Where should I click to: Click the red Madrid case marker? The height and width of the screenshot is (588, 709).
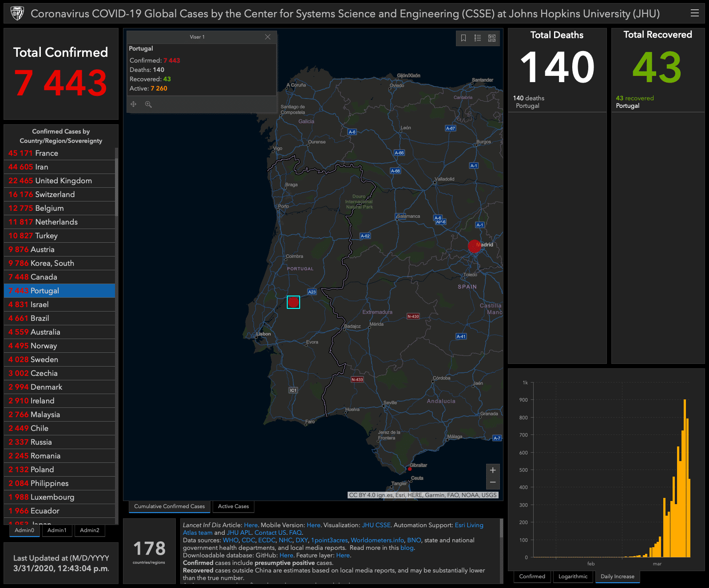coord(474,246)
